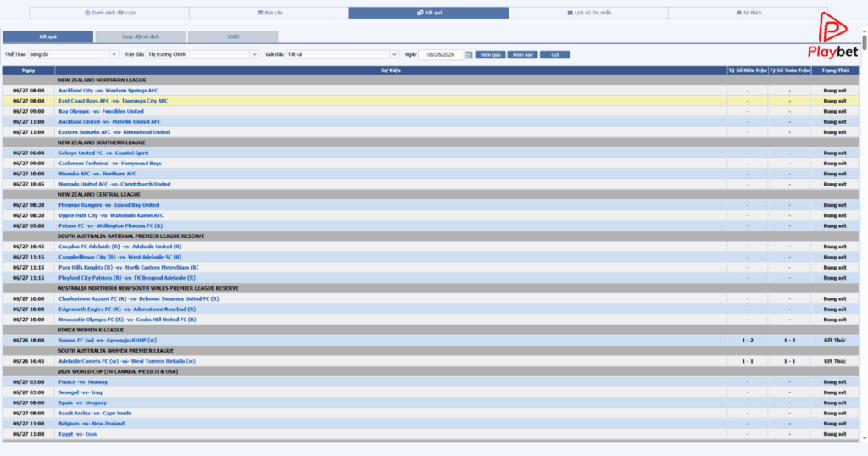Open Croydon FC Adelaide vs Adelaide United

point(120,247)
